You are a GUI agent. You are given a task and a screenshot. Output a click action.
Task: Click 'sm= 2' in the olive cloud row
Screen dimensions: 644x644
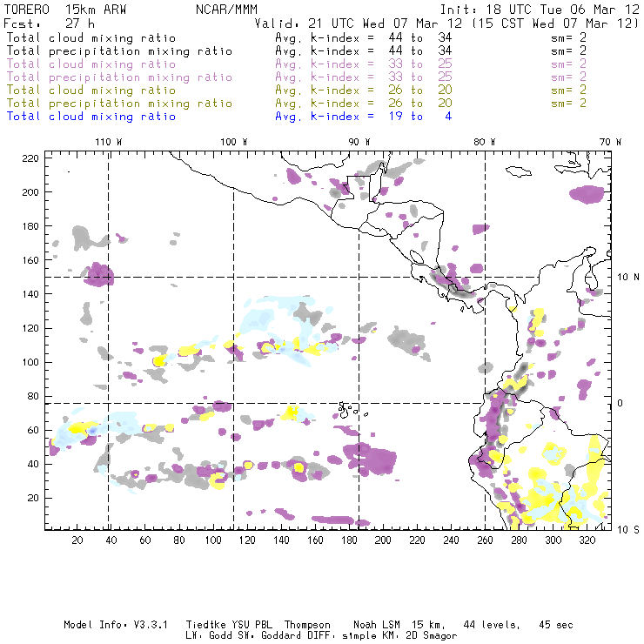coord(568,90)
